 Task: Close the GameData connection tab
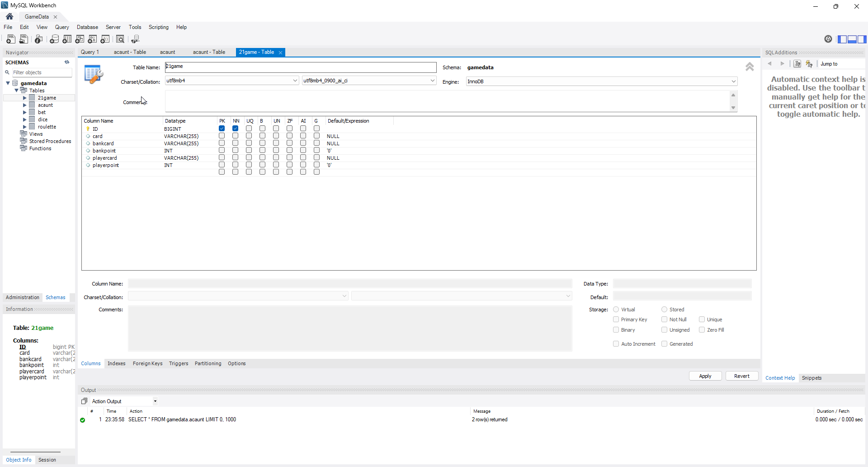tap(56, 17)
